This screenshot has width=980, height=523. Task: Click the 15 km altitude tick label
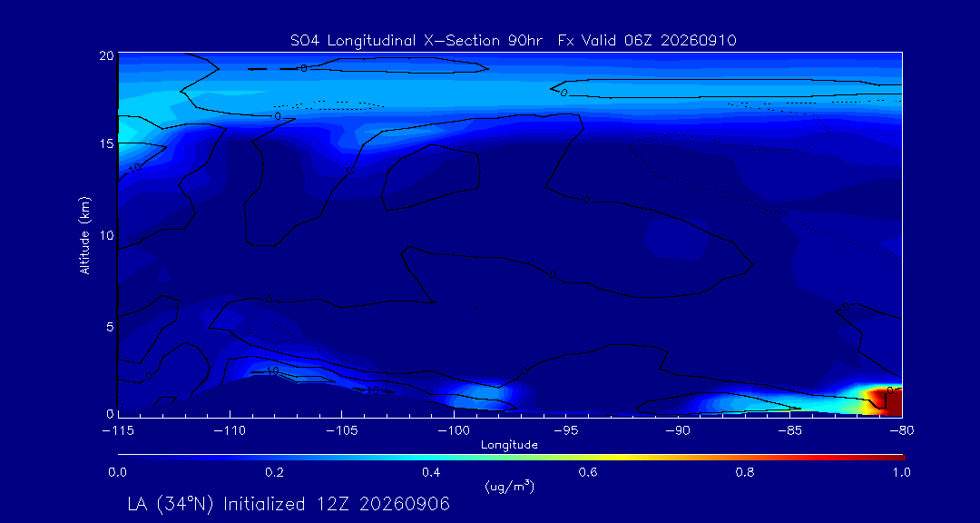point(107,143)
